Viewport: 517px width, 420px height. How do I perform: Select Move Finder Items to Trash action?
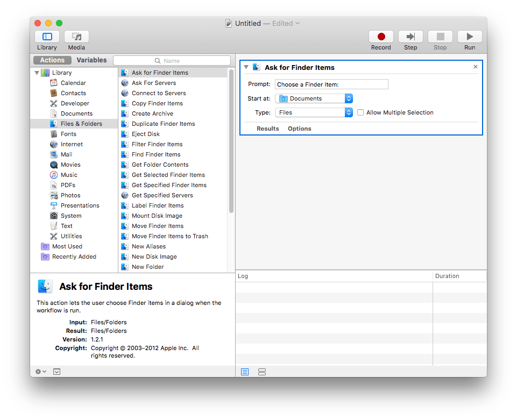(x=173, y=236)
